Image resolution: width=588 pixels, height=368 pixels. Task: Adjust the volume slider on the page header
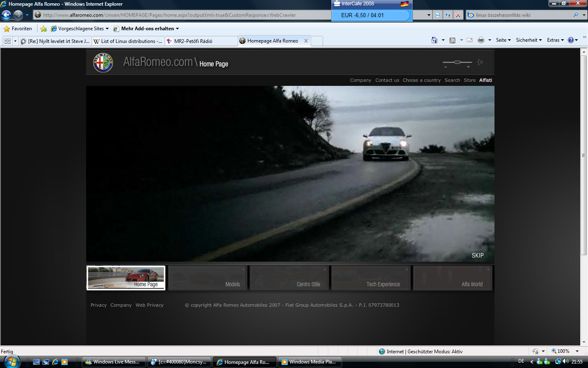[457, 62]
